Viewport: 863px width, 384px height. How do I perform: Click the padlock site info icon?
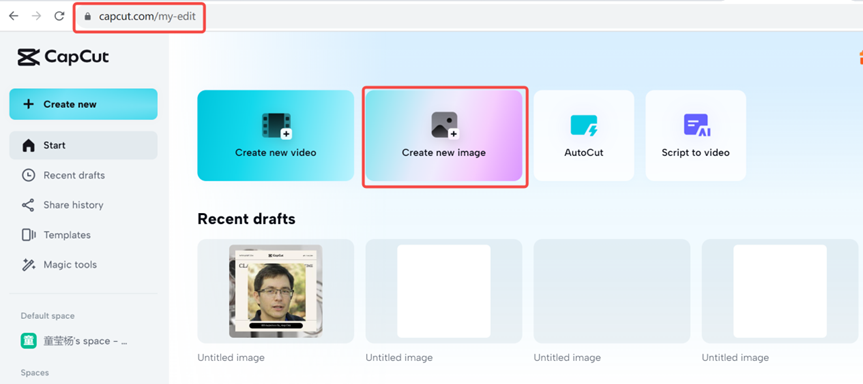[87, 17]
